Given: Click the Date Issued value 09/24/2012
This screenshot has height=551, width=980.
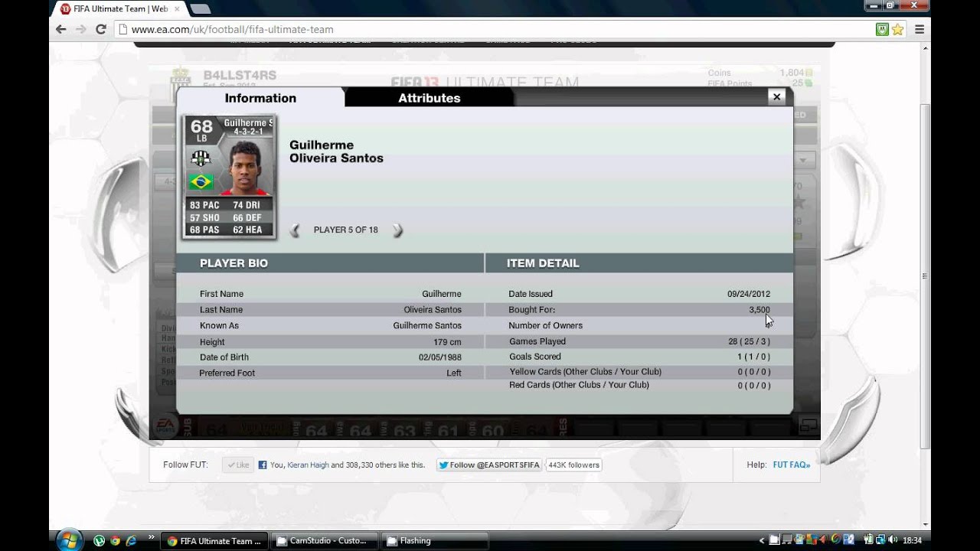Looking at the screenshot, I should pyautogui.click(x=749, y=294).
